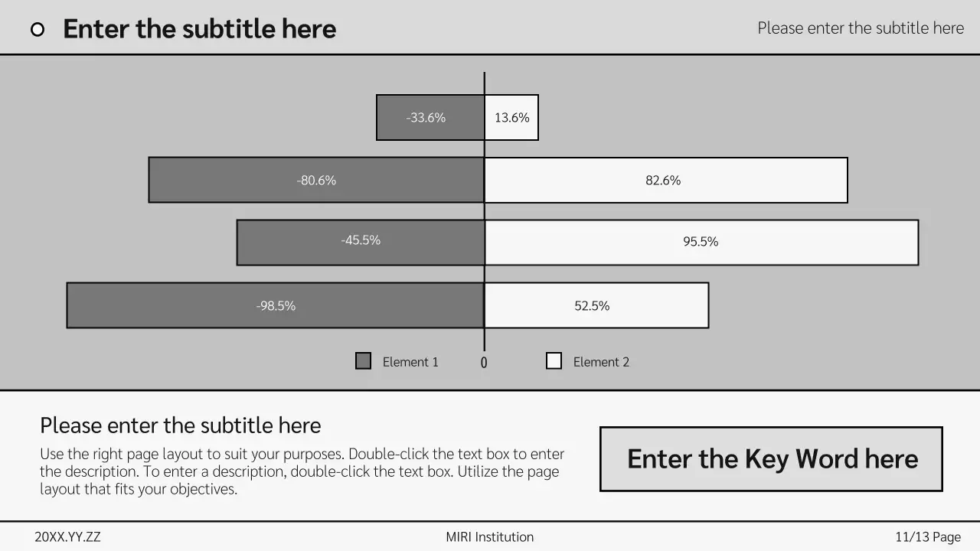Select the main title "Enter the subtitle here"

pyautogui.click(x=199, y=29)
